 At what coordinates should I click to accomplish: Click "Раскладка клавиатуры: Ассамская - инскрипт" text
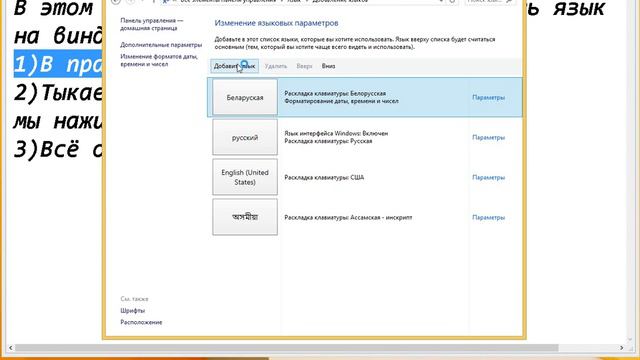pyautogui.click(x=348, y=218)
